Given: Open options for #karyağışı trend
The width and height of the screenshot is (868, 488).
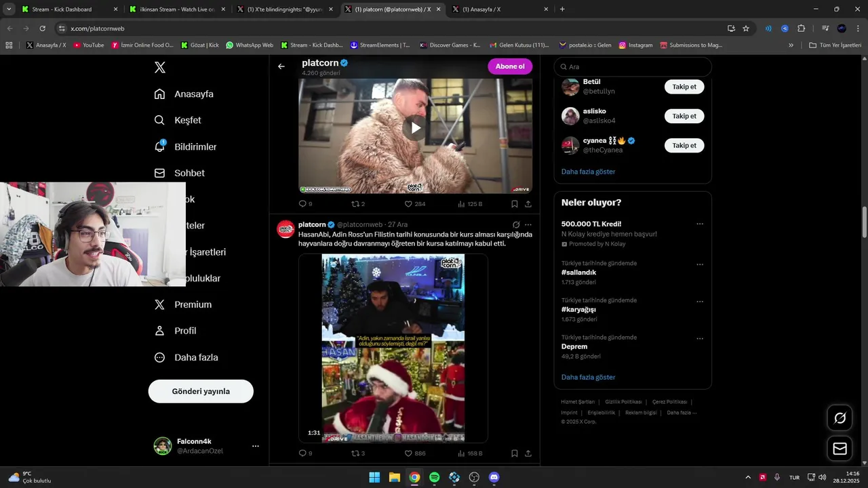Looking at the screenshot, I should [700, 302].
